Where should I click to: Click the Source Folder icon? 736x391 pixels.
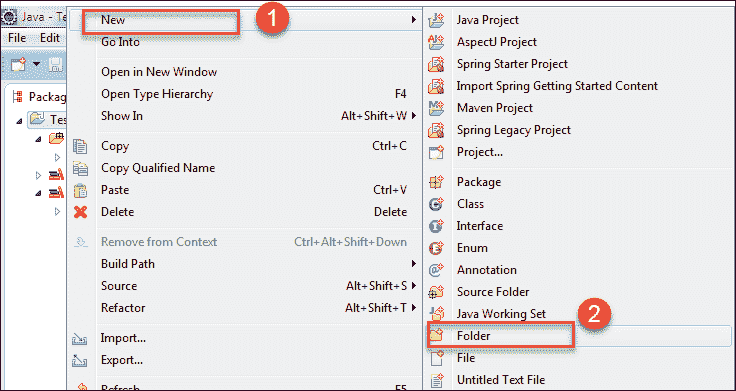(x=437, y=292)
